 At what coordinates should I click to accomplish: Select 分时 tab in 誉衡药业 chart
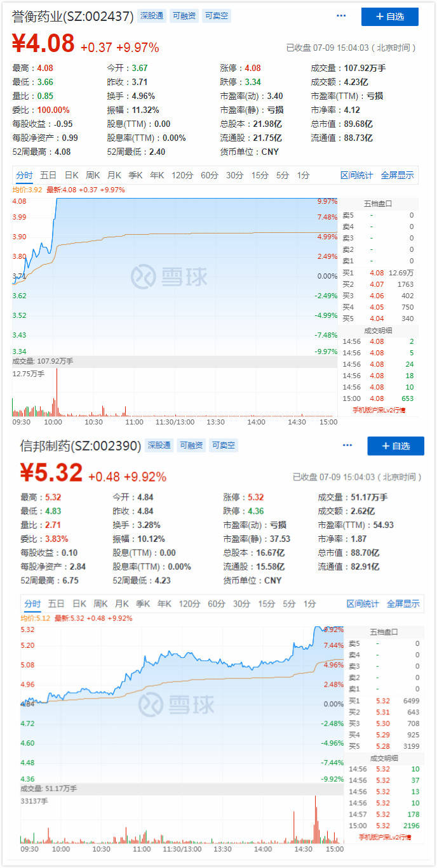[25, 175]
